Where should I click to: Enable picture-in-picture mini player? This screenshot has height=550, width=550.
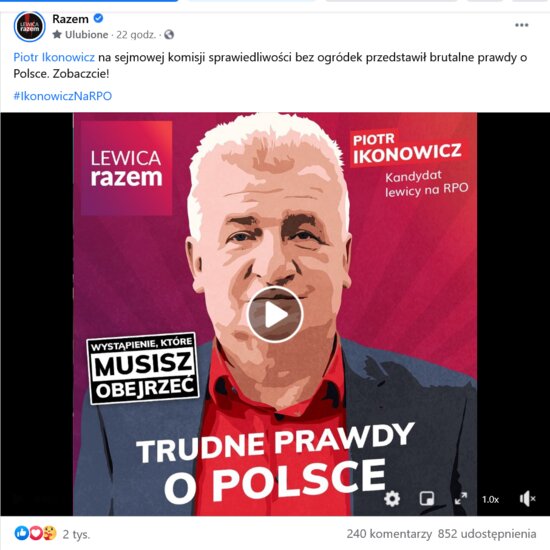pos(427,498)
